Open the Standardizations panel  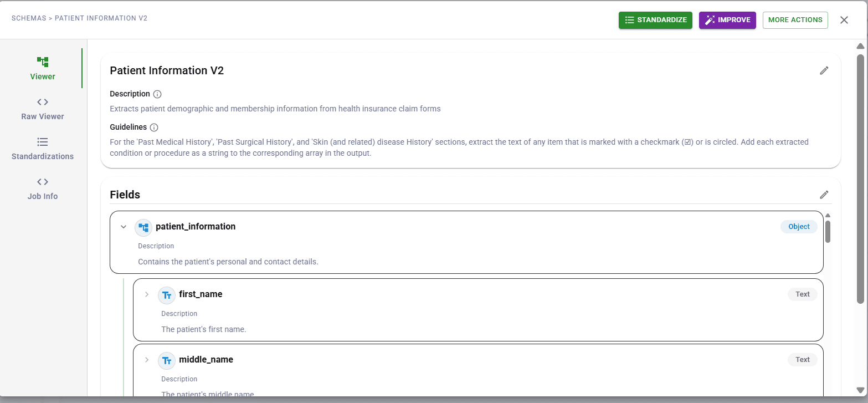click(43, 142)
